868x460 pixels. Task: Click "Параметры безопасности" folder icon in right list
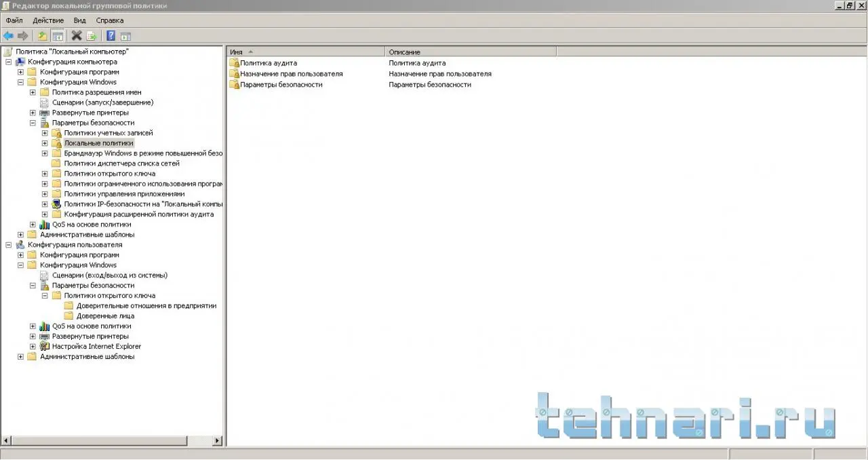pyautogui.click(x=235, y=85)
